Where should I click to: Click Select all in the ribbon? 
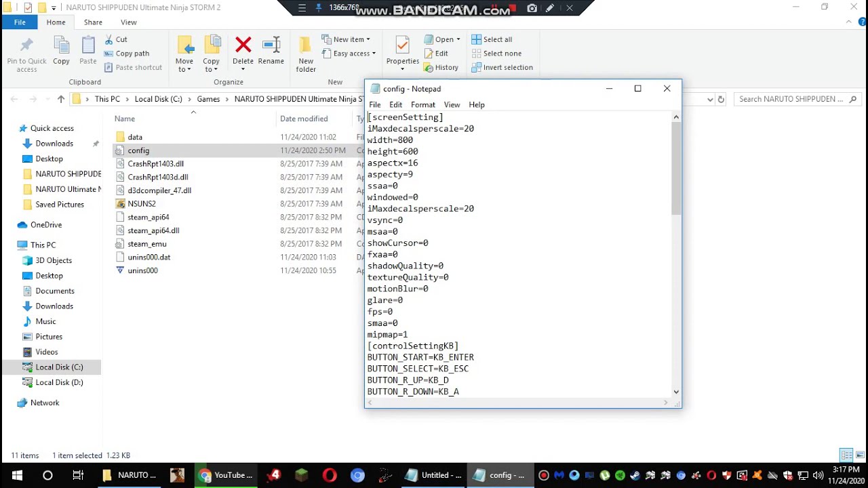pos(492,39)
